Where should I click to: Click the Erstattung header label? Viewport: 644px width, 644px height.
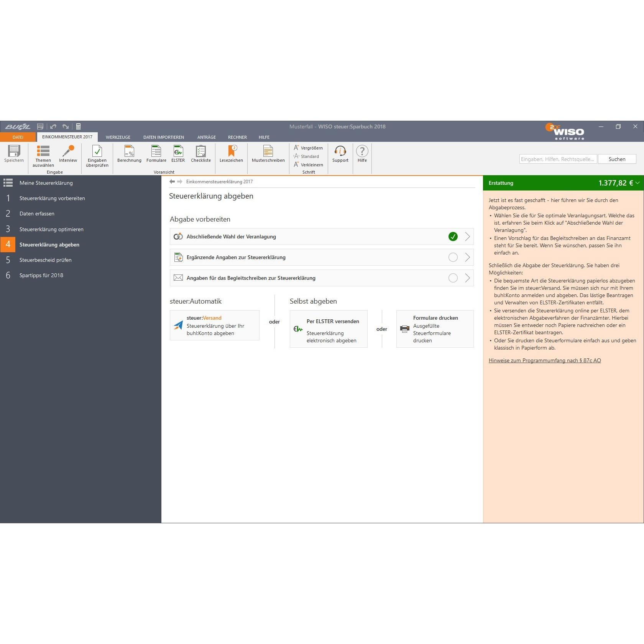[501, 183]
